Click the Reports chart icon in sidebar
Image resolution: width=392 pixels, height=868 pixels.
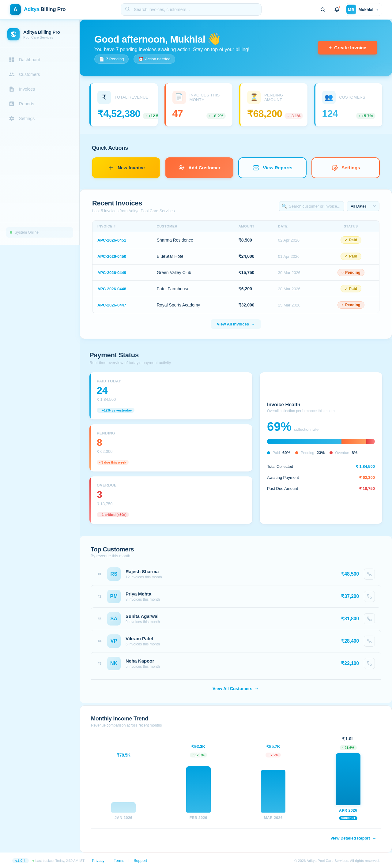[x=12, y=104]
